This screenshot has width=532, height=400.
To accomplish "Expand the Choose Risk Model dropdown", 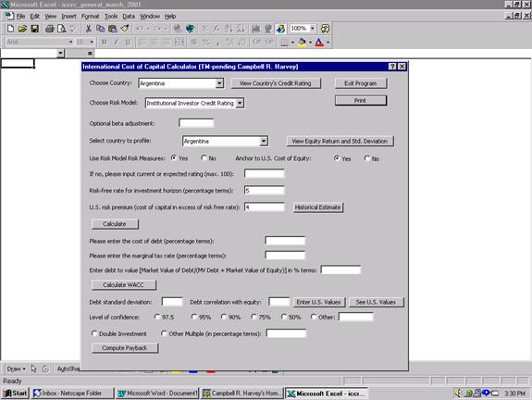I will click(240, 103).
